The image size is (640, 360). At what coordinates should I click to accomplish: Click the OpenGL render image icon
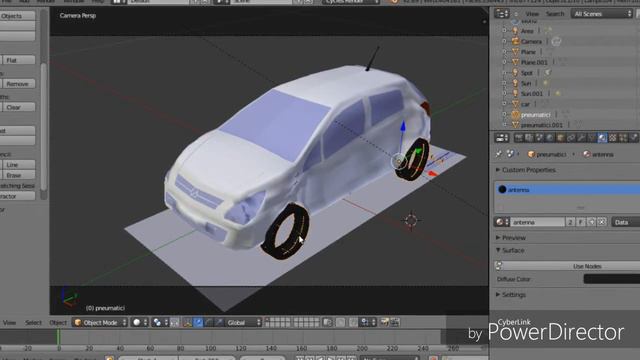[x=384, y=322]
